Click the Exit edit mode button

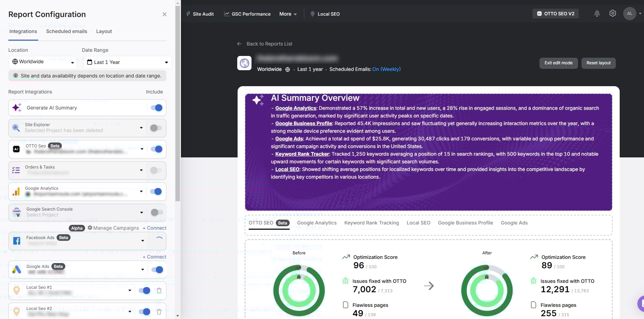[x=558, y=63]
